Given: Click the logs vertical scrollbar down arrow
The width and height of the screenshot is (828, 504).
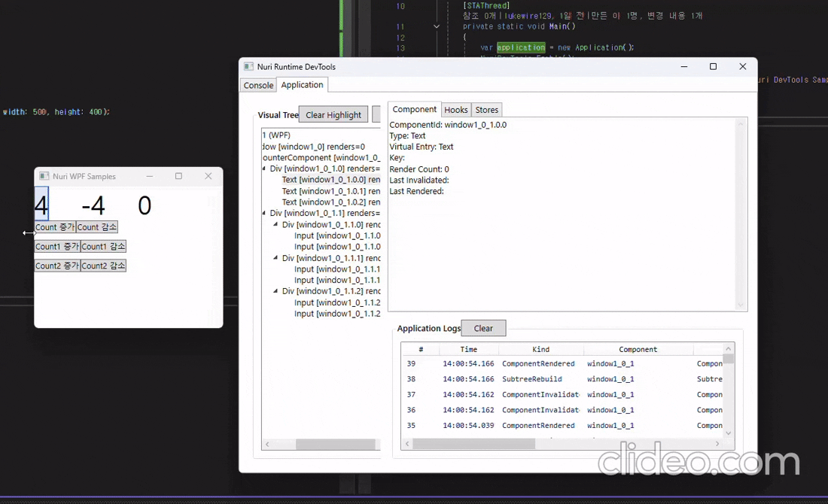Looking at the screenshot, I should pos(728,433).
